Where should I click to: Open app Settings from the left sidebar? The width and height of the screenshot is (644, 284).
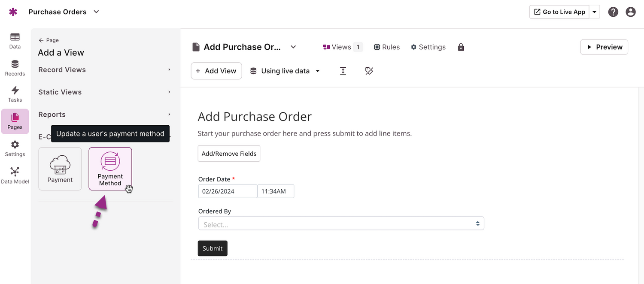[x=15, y=148]
